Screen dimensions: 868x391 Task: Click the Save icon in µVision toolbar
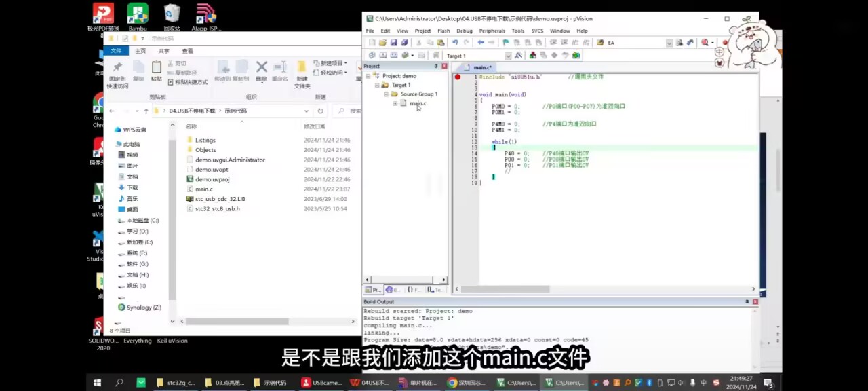click(394, 43)
